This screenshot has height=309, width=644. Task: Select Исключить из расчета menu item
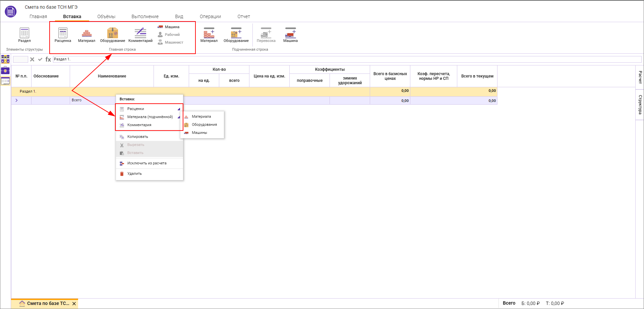149,163
